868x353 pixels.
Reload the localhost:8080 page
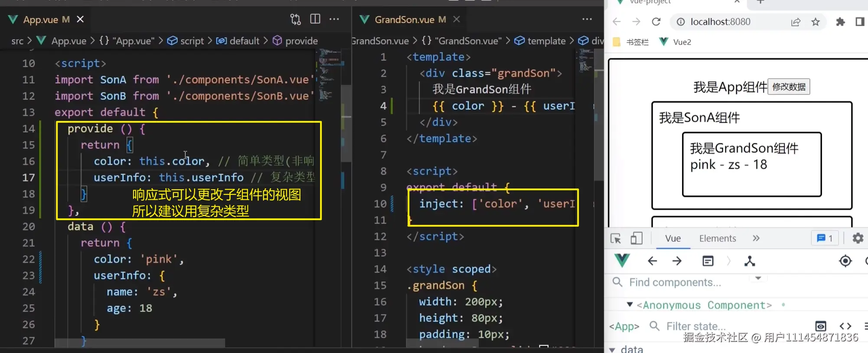[x=656, y=22]
